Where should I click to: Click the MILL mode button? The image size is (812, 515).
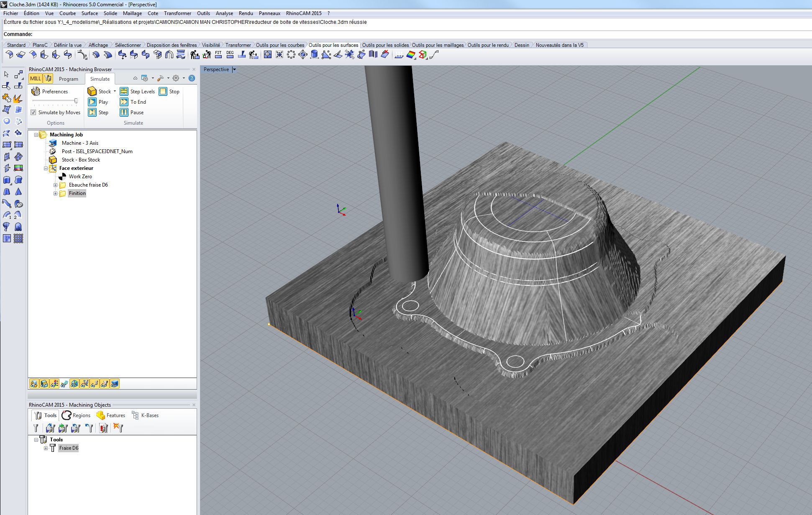(35, 78)
